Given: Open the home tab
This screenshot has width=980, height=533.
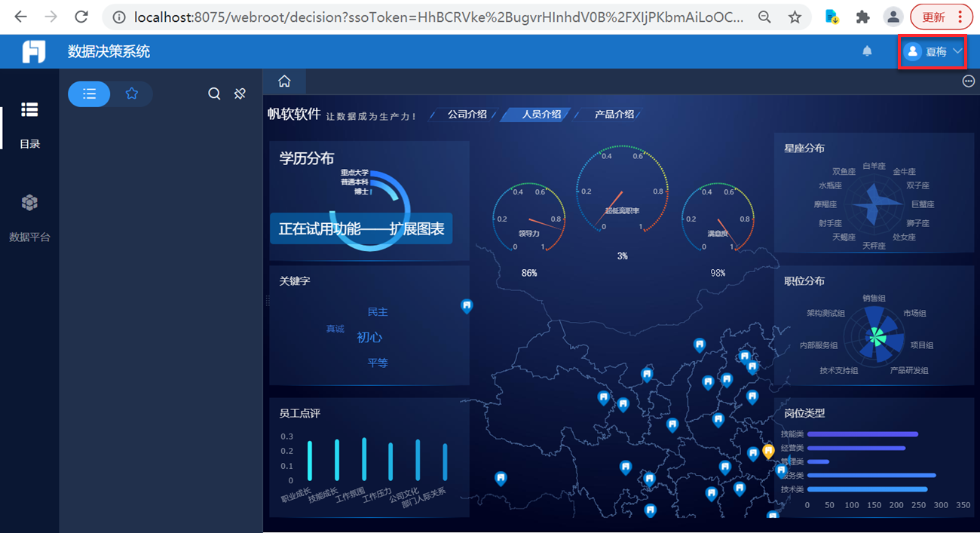Looking at the screenshot, I should pos(284,81).
